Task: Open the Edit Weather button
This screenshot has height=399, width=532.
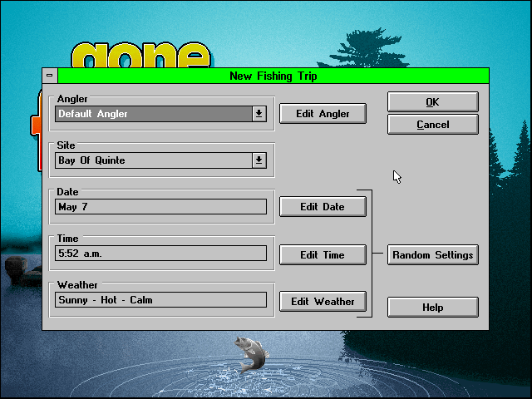Action: click(323, 301)
